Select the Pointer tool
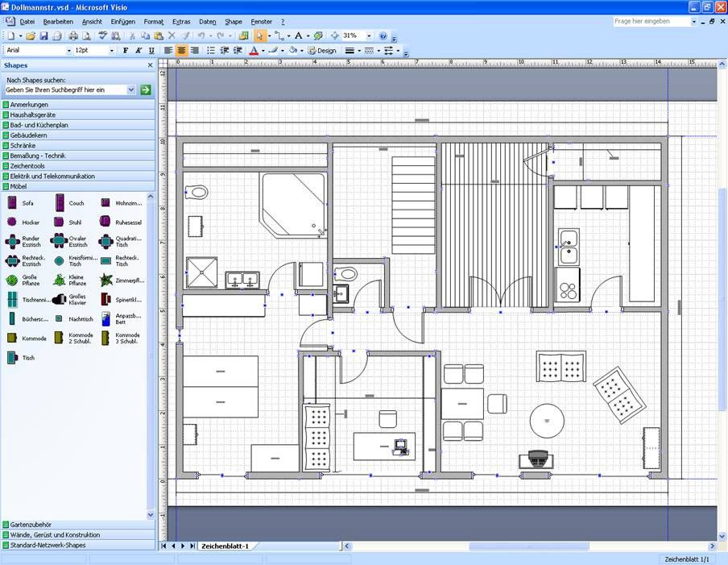Image resolution: width=728 pixels, height=565 pixels. (x=259, y=35)
